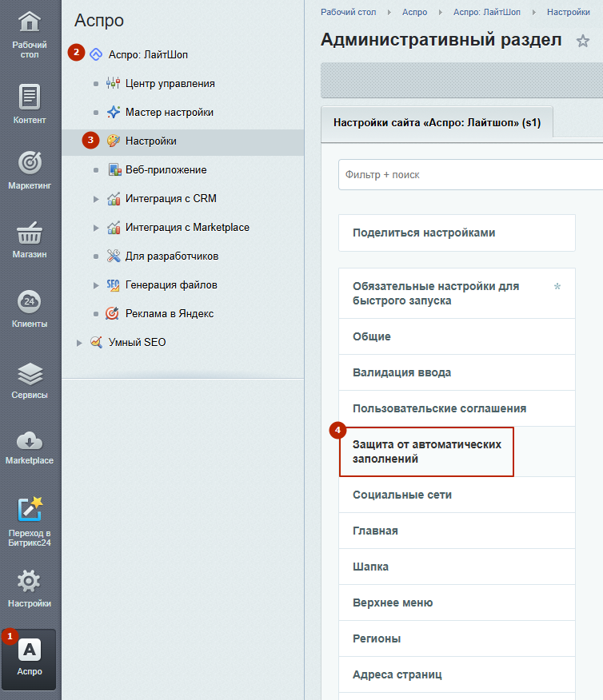603x700 pixels.
Task: Open breadcrumb arrow after Рабочий стол
Action: coord(389,13)
